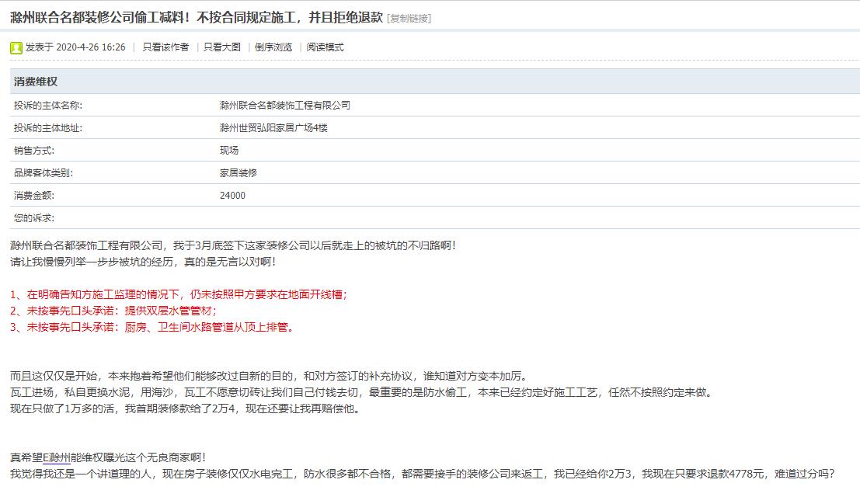Click the line starting 瓦工进场，私自更换水泥
The image size is (860, 504).
point(363,393)
